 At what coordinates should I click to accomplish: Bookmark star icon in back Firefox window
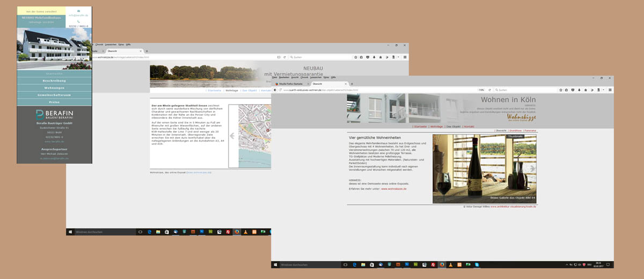click(356, 57)
